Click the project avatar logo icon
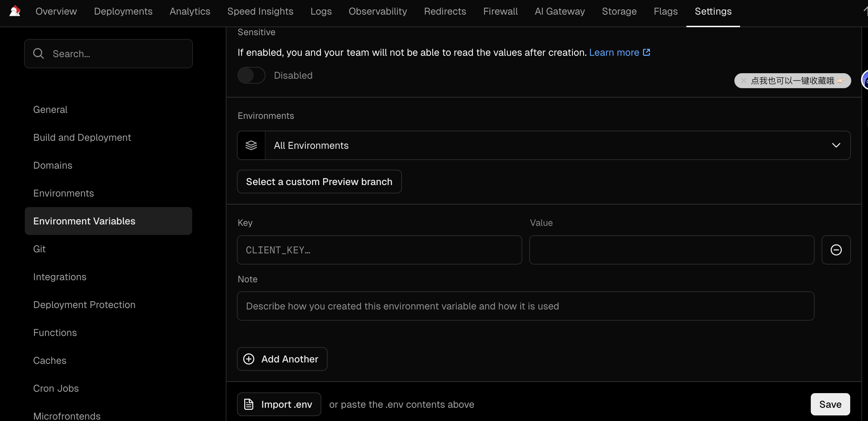The height and width of the screenshot is (421, 868). click(x=15, y=11)
